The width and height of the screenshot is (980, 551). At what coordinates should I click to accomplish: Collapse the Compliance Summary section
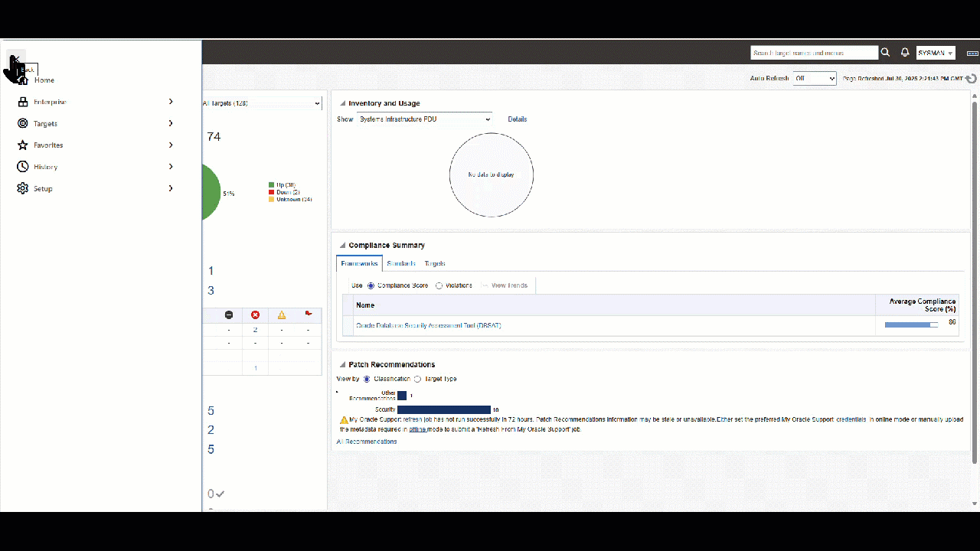(341, 246)
